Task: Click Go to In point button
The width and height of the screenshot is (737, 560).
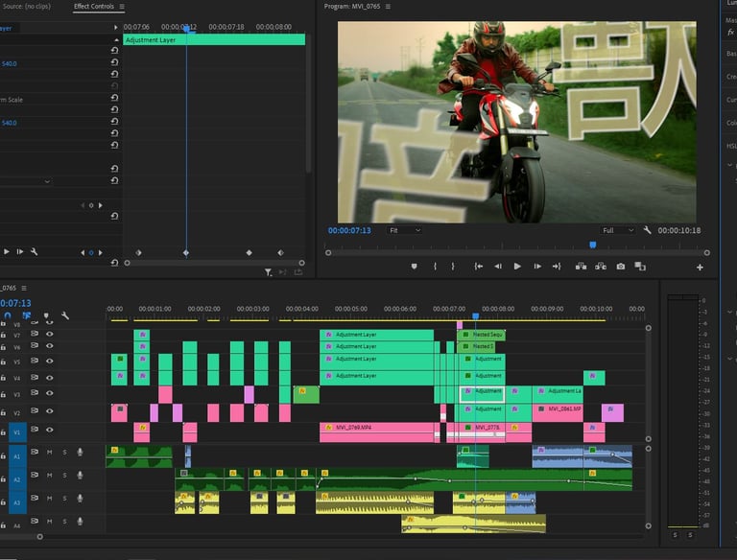Action: point(477,267)
